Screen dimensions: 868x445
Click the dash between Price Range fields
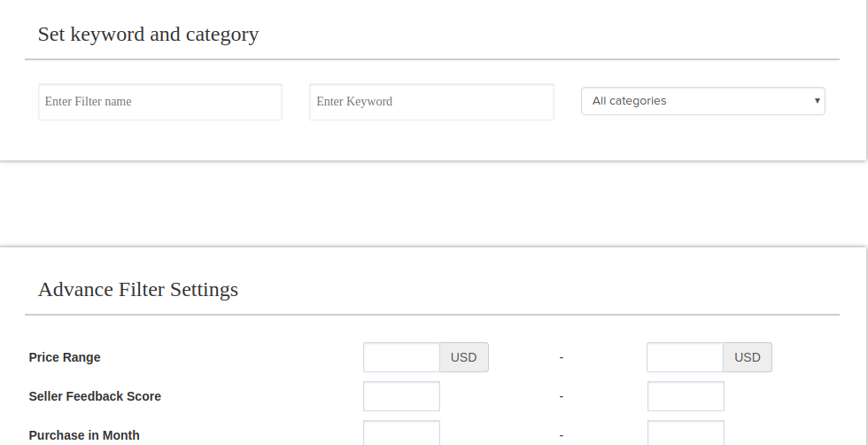(x=562, y=357)
